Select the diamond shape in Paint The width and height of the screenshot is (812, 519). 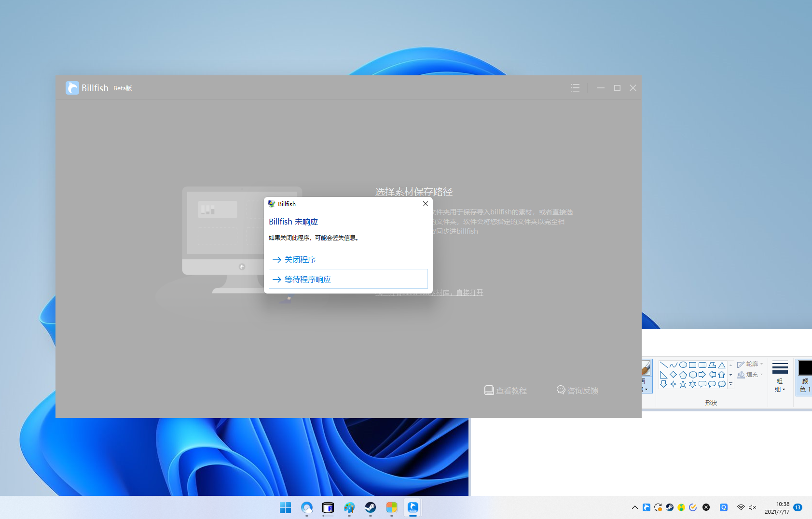coord(674,375)
